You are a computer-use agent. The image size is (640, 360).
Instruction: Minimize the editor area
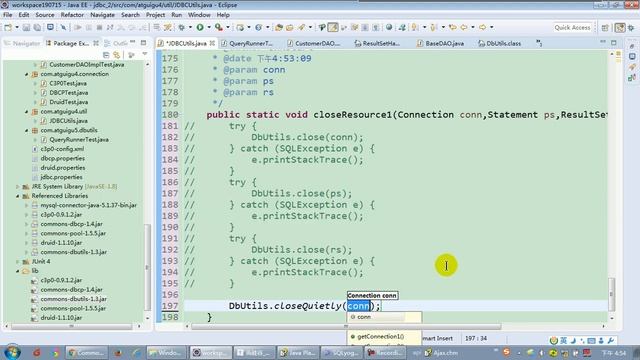click(603, 42)
